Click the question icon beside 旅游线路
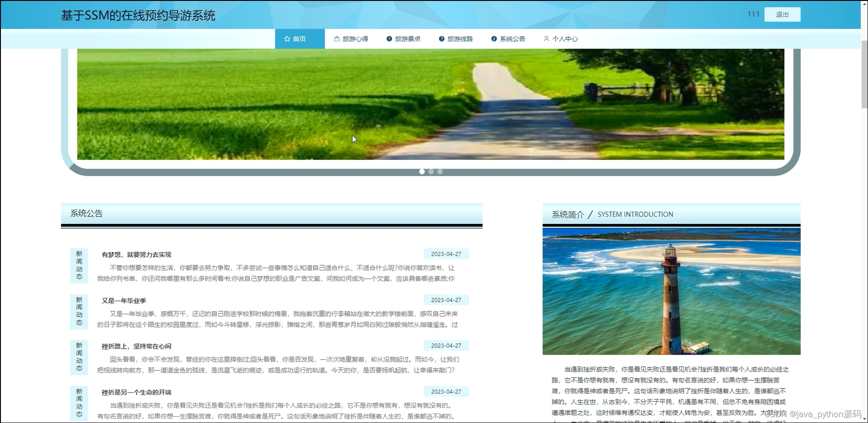The image size is (868, 423). 441,39
